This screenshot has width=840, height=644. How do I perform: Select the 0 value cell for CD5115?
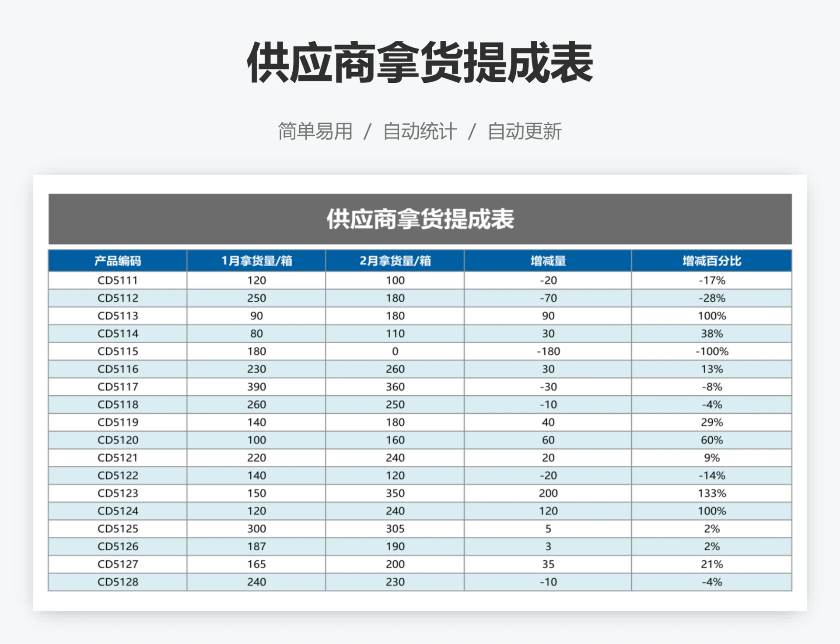[394, 351]
